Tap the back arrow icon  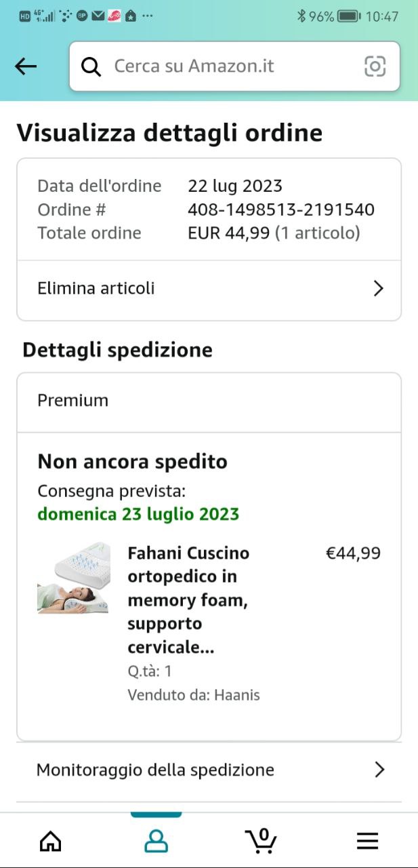click(26, 66)
